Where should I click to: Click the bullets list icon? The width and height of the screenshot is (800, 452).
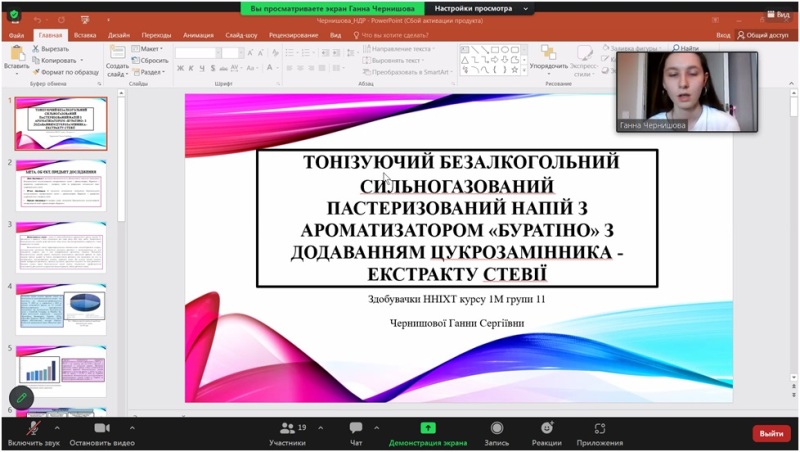point(291,53)
